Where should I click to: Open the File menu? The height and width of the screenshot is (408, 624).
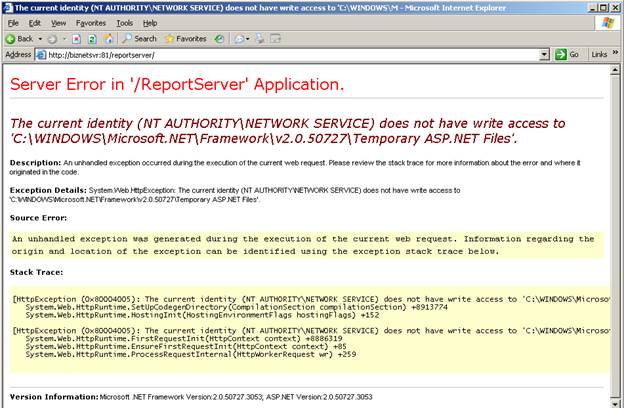[x=13, y=23]
